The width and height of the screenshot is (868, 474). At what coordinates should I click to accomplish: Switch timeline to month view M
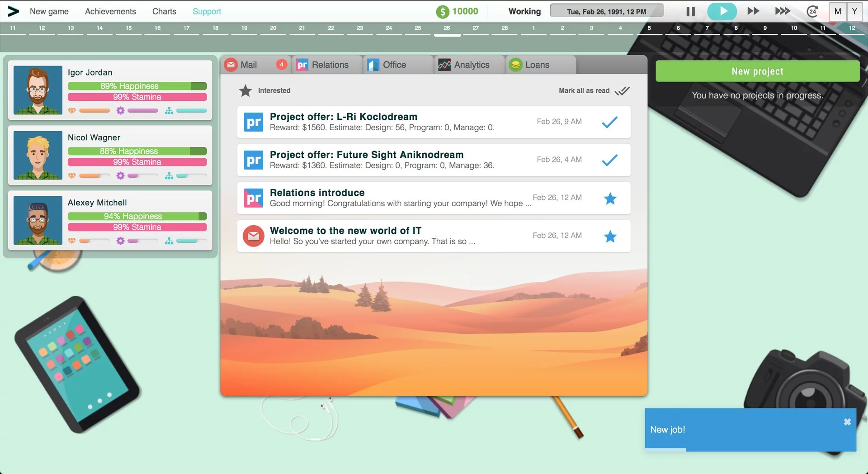pos(838,11)
